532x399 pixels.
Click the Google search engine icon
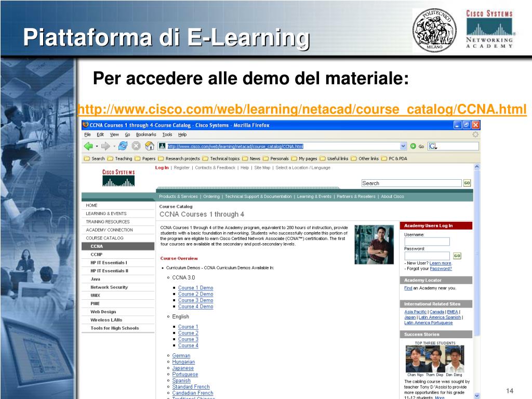433,146
